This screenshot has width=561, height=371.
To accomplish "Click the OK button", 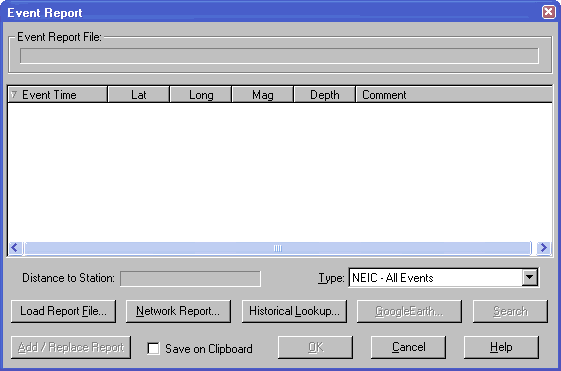I will tap(315, 347).
